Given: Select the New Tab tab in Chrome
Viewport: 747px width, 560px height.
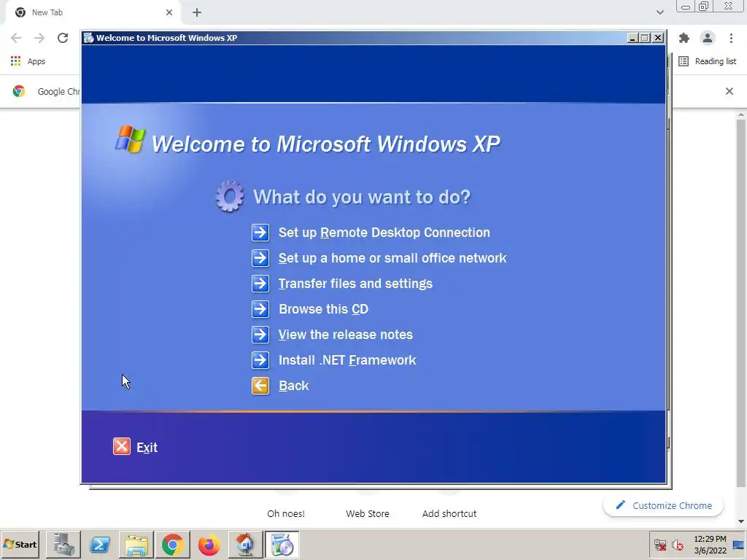Looking at the screenshot, I should [93, 12].
